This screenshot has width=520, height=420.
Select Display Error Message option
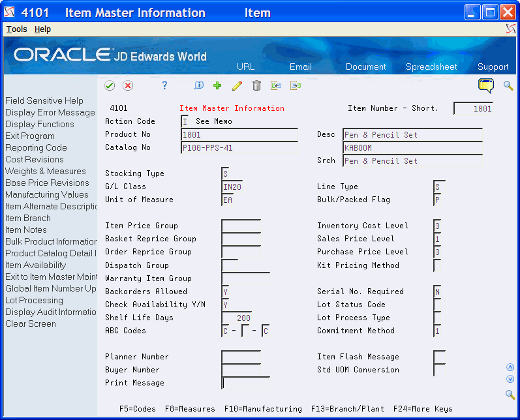coord(50,112)
